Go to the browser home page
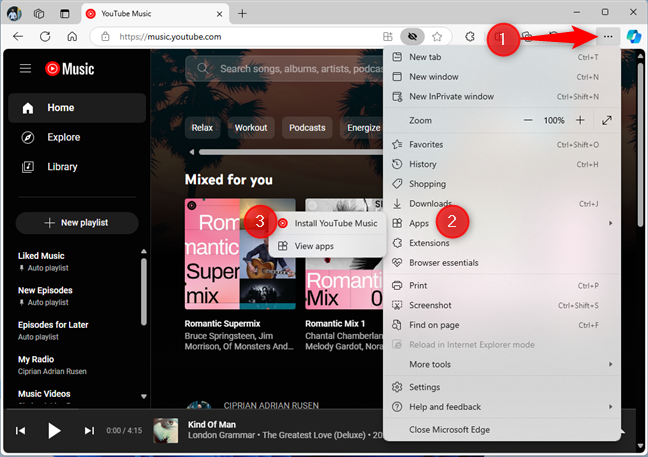Viewport: 648px width, 457px height. coord(72,37)
